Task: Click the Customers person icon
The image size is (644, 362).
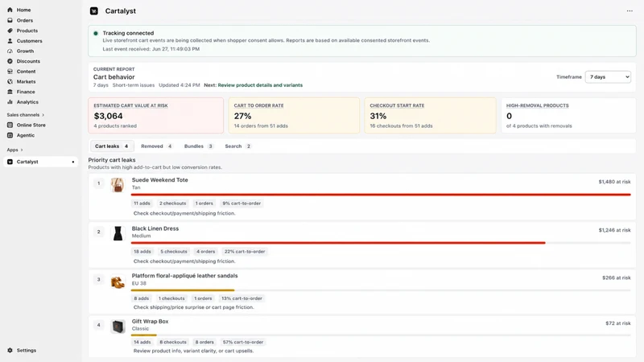Action: point(10,41)
